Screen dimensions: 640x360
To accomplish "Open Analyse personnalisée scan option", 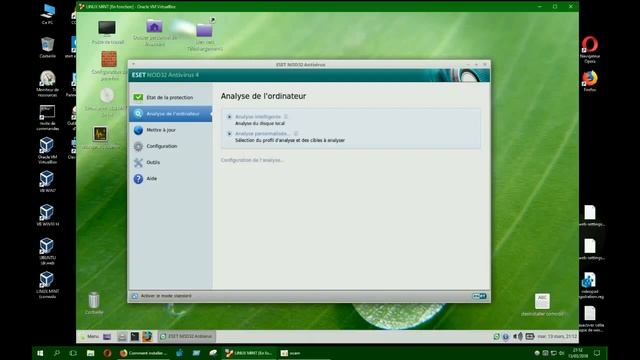I will click(262, 133).
